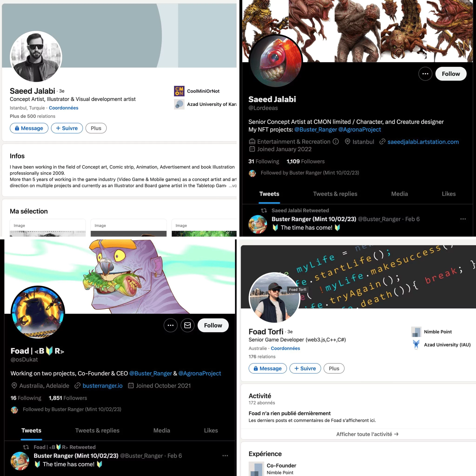Screen dimensions: 476x476
Task: Follow Saeed Jalabi on Twitter
Action: pyautogui.click(x=451, y=74)
